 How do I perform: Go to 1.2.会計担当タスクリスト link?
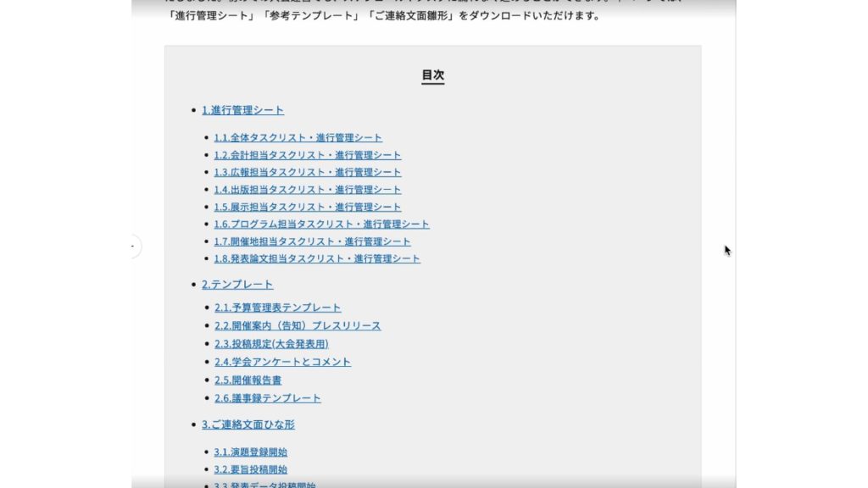(307, 155)
